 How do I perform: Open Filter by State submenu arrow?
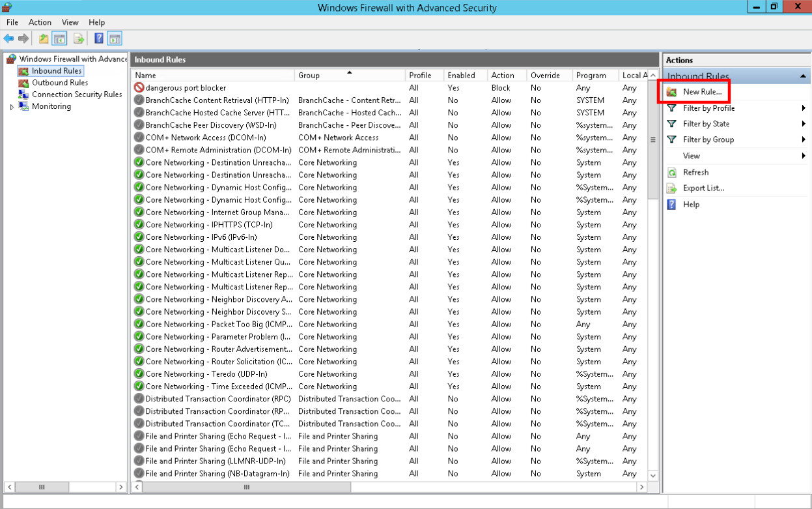point(804,124)
